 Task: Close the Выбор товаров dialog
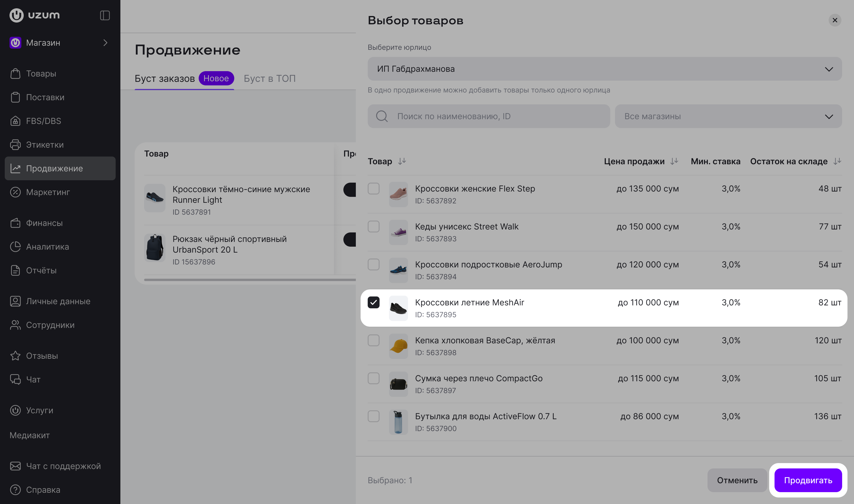[x=835, y=20]
